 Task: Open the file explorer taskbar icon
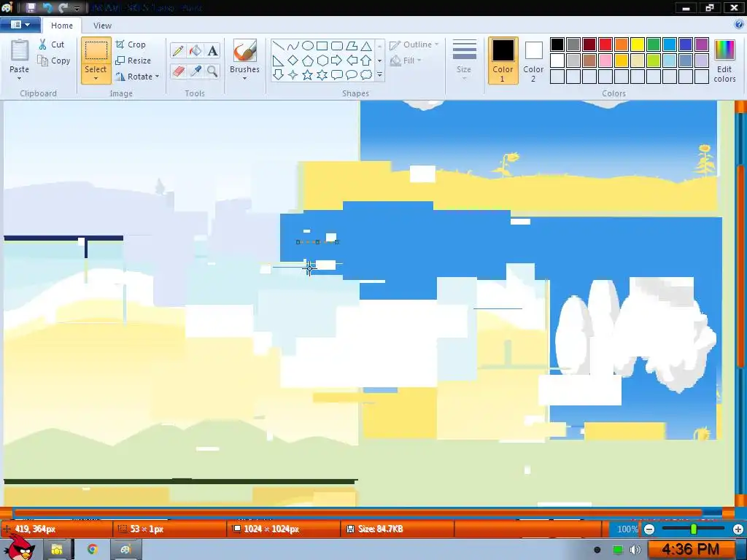tap(57, 550)
